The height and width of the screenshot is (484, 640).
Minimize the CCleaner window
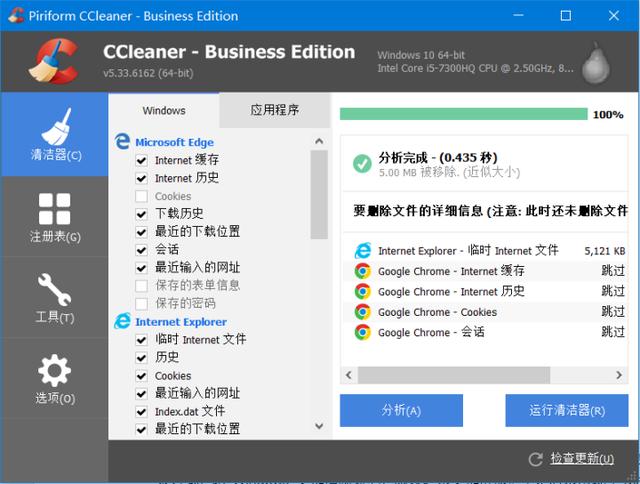pos(518,16)
